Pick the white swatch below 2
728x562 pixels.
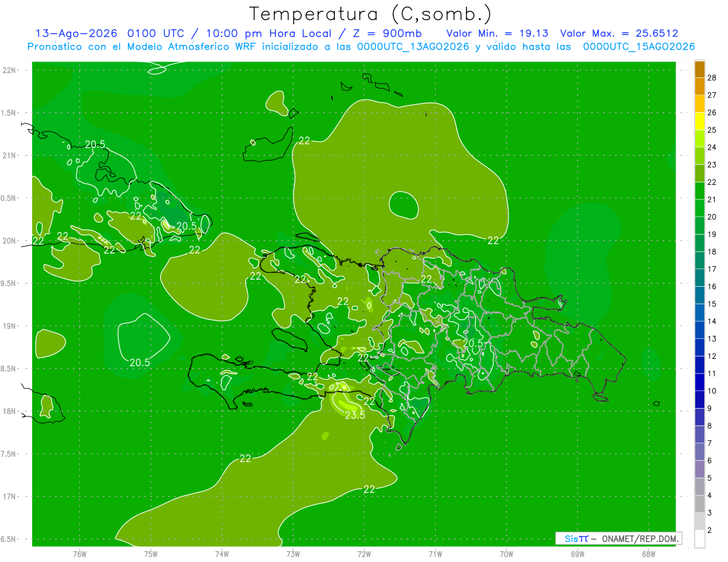(x=699, y=539)
